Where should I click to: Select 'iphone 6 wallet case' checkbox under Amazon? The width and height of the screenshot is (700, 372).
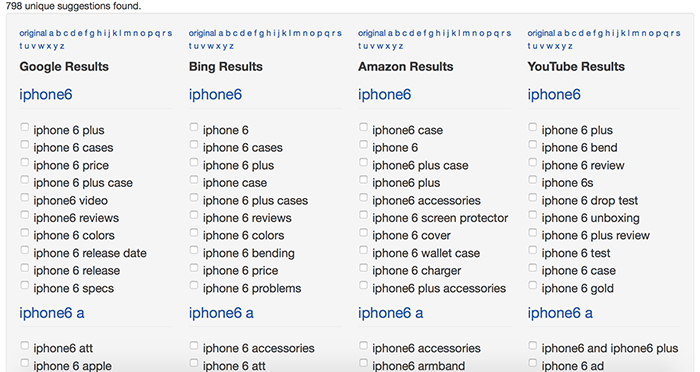(363, 250)
